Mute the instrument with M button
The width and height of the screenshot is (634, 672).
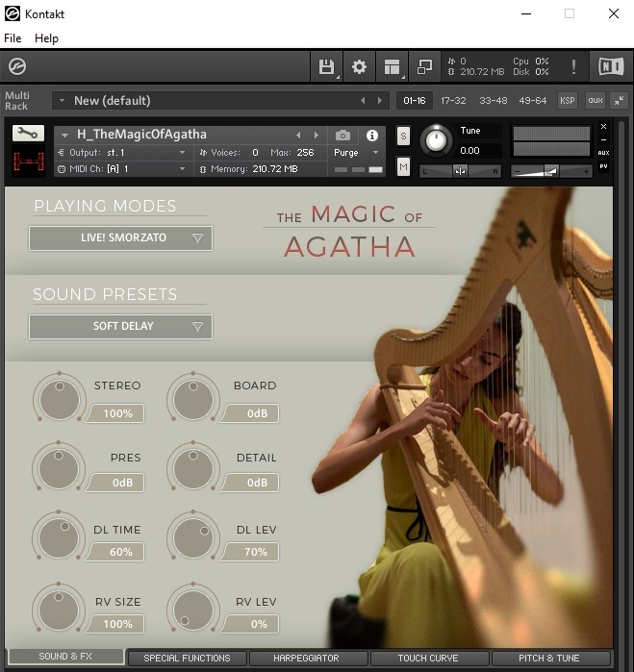coord(403,166)
